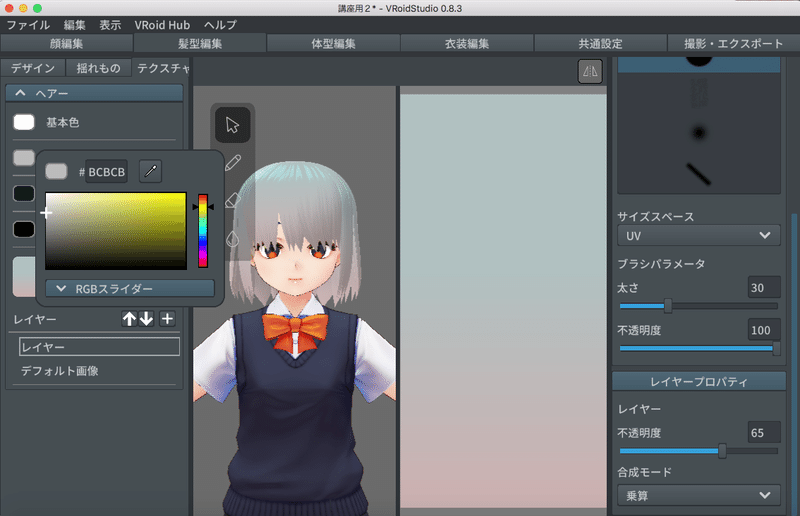
Task: Click the dark green-black color swatch
Action: [x=24, y=193]
